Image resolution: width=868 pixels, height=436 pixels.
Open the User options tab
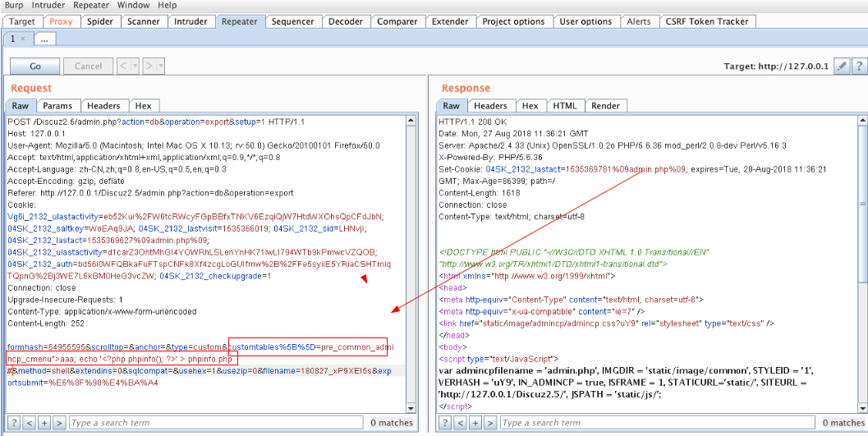point(586,21)
